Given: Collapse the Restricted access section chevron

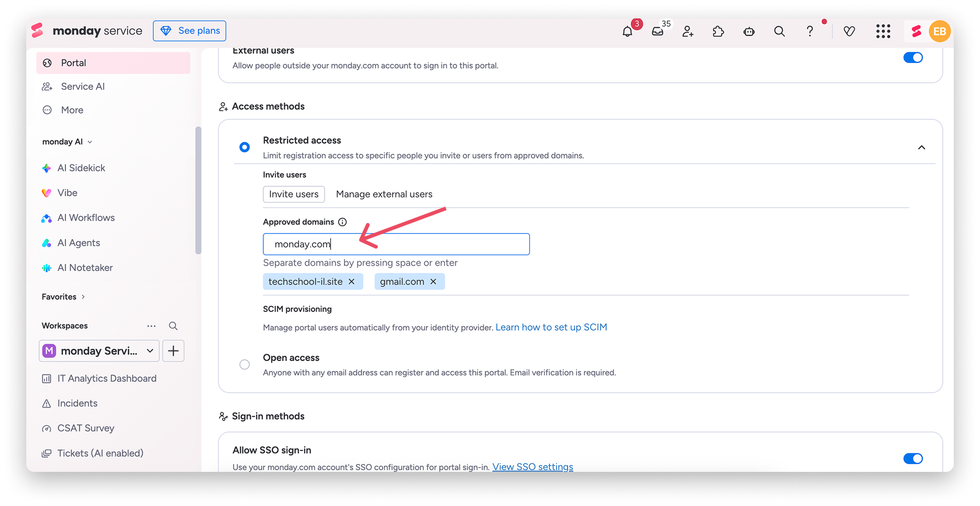Looking at the screenshot, I should pos(921,147).
